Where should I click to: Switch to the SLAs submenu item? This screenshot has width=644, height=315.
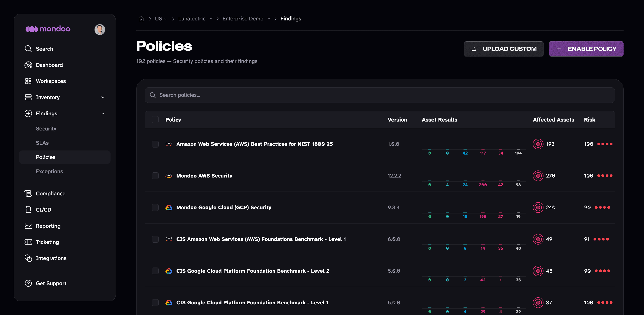pyautogui.click(x=42, y=143)
